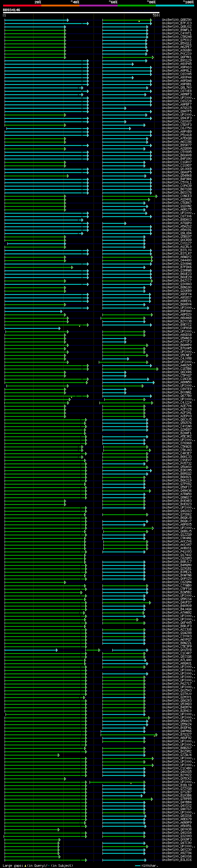Screen dimensions: 197x868
Task: Click UniRef100_B6UAV8 label
Action: (177, 155)
